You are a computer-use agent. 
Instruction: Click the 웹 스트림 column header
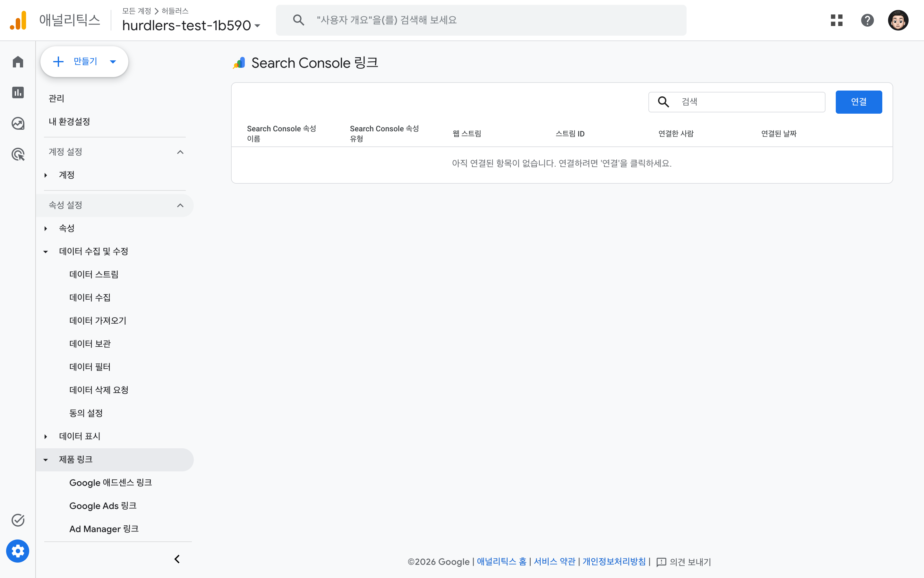point(466,134)
